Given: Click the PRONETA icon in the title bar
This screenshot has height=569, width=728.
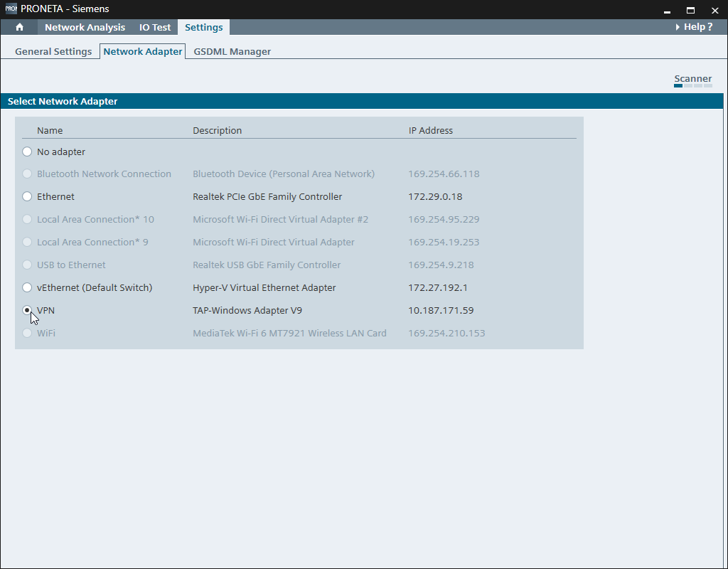Looking at the screenshot, I should point(10,9).
